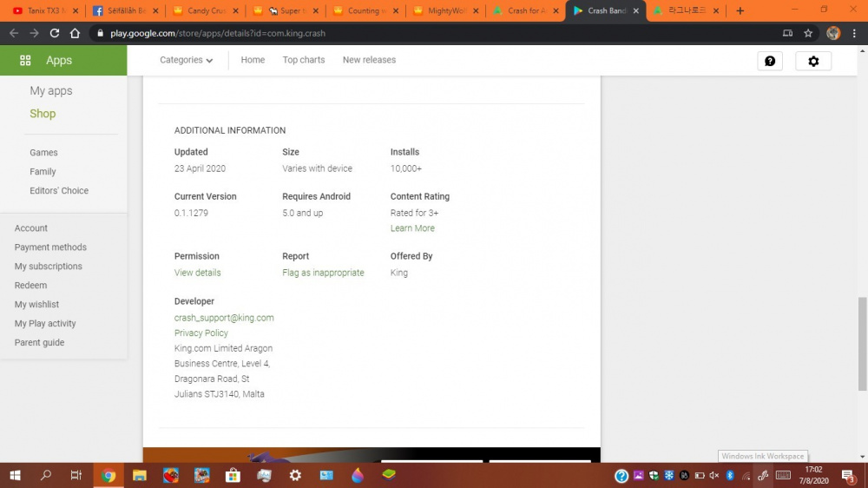Click View details under Permission

point(197,273)
